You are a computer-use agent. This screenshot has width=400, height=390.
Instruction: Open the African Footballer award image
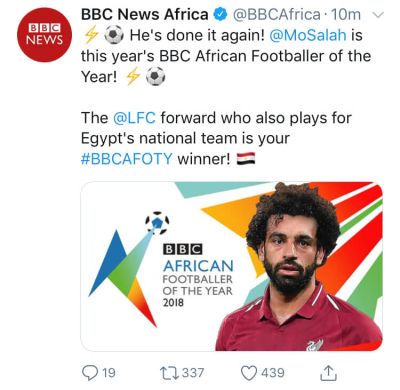coord(232,266)
